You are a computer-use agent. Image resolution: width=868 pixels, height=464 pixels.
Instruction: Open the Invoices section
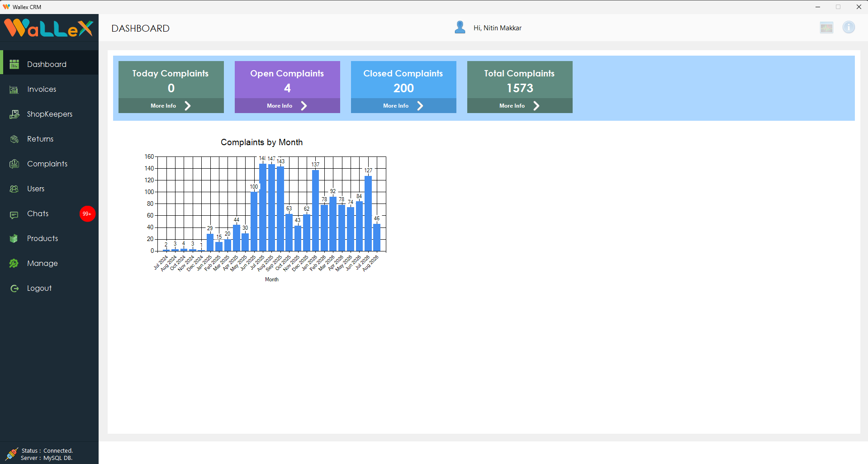49,89
